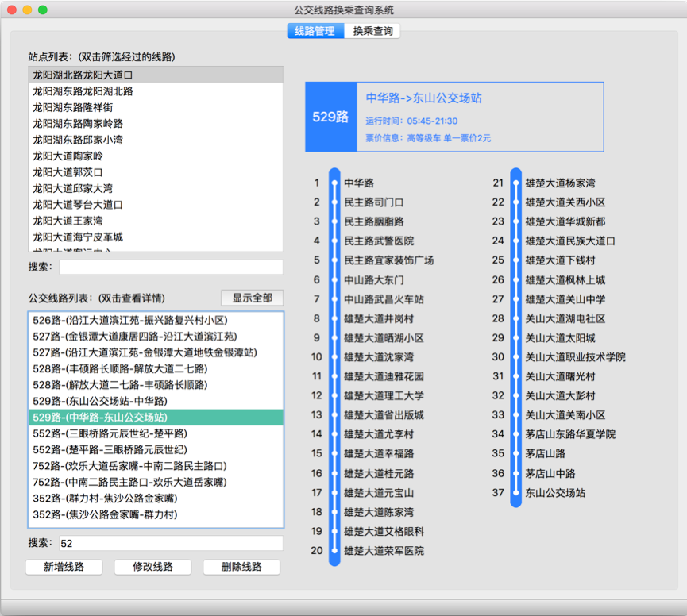Click the 修改线路 button
The image size is (687, 616).
[152, 567]
